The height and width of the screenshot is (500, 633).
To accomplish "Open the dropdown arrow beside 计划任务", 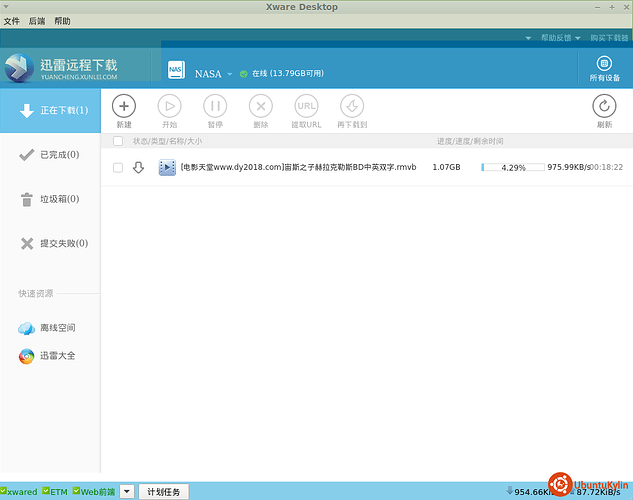I will [127, 492].
